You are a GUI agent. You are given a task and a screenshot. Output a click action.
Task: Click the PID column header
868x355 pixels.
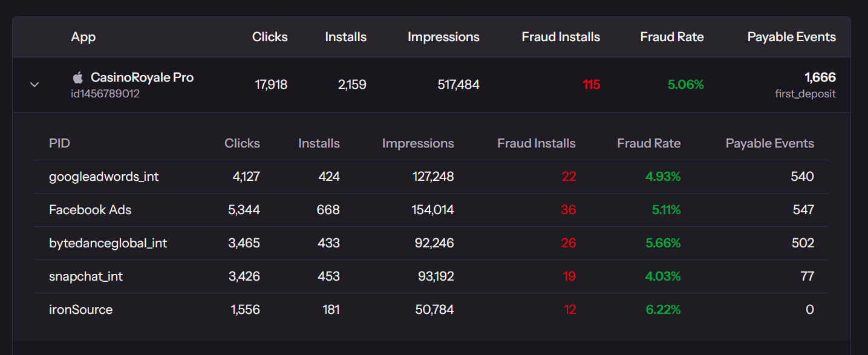pos(60,143)
